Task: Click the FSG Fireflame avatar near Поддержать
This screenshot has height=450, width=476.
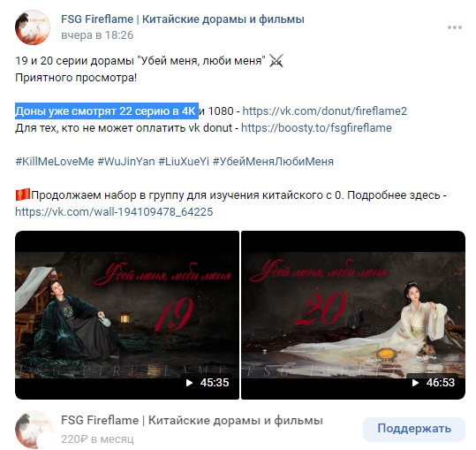Action: [x=34, y=430]
